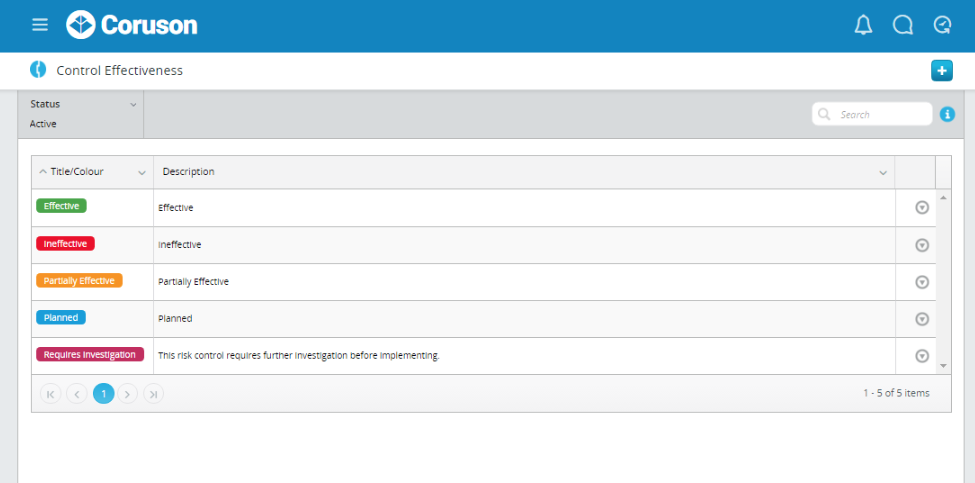
Task: Open actions menu for Planned row
Action: pos(922,319)
